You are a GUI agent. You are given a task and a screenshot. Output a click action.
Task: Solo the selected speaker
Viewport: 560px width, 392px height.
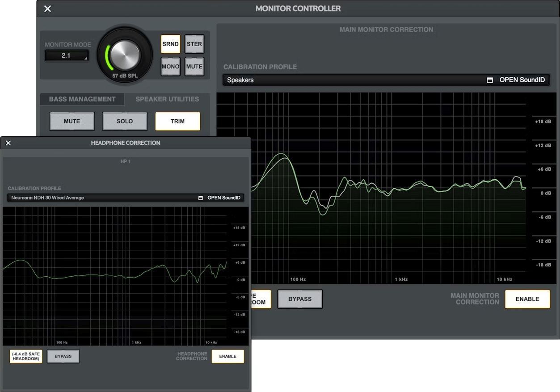(x=125, y=121)
